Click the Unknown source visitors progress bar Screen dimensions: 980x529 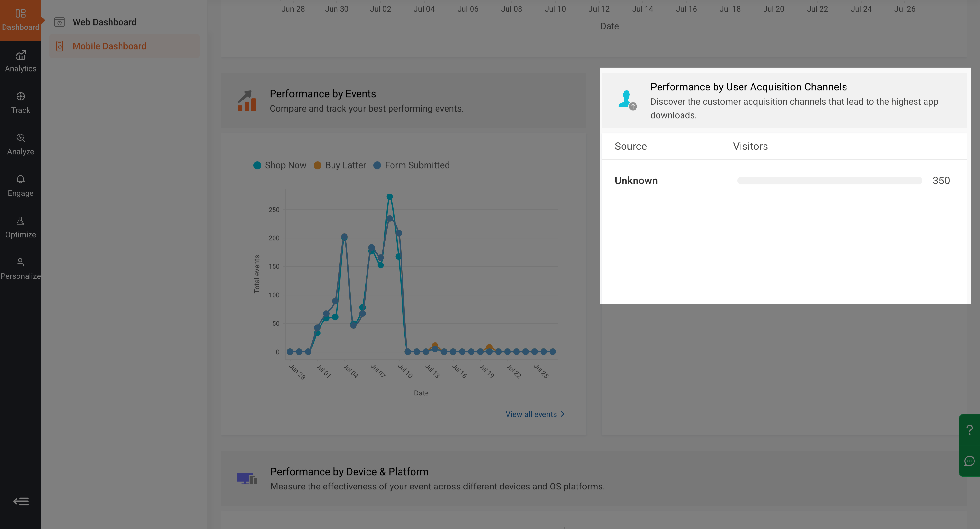[829, 181]
